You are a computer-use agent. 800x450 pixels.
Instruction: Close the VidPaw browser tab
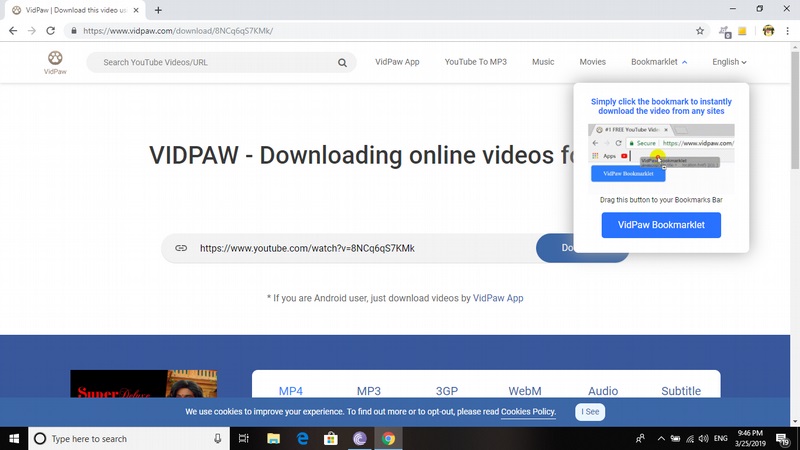[x=136, y=10]
